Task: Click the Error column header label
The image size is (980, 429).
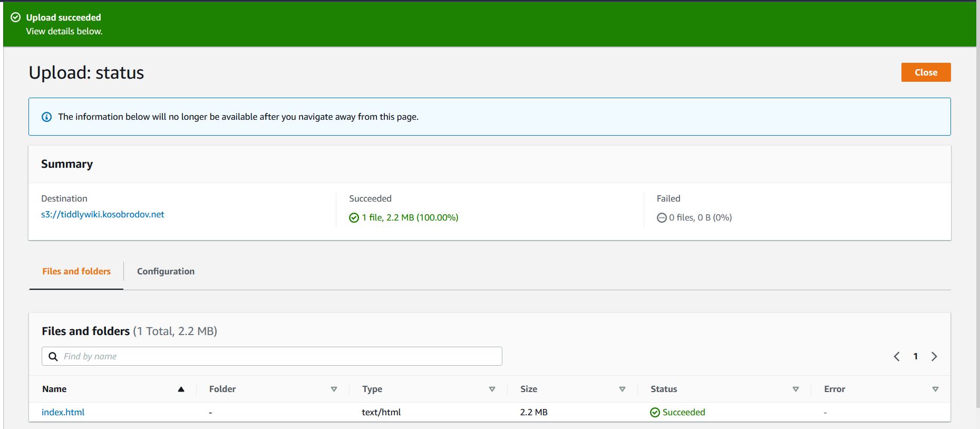Action: [x=835, y=389]
